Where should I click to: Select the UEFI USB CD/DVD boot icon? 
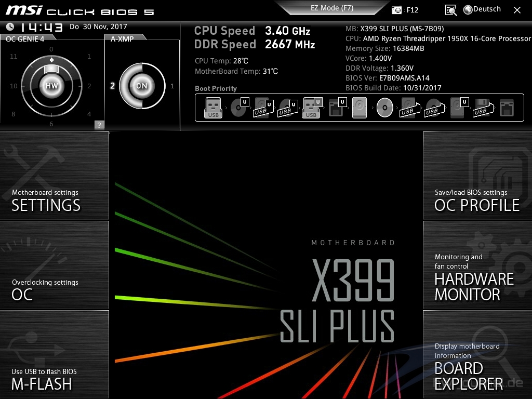point(288,108)
